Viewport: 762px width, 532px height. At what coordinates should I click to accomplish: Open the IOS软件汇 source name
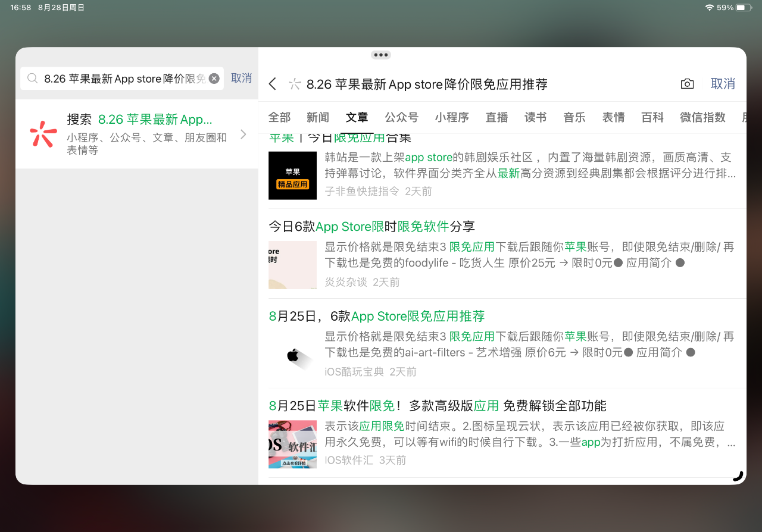(x=349, y=460)
